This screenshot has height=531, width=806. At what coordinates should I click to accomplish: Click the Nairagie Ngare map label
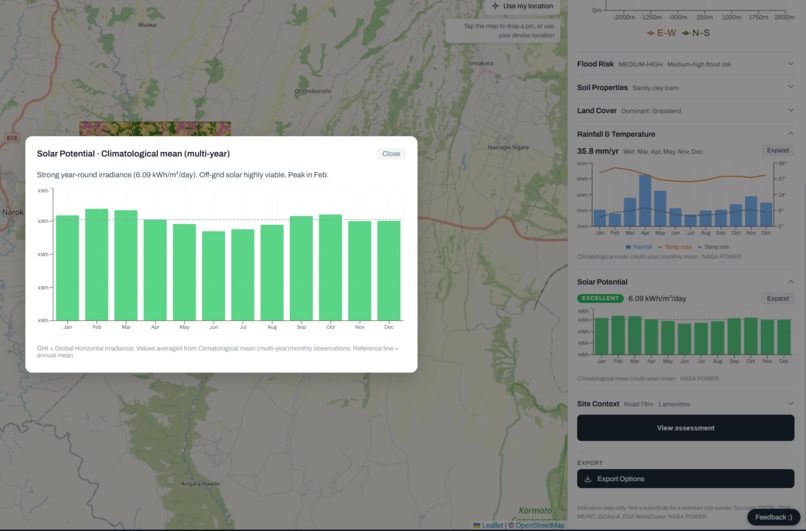coord(508,147)
